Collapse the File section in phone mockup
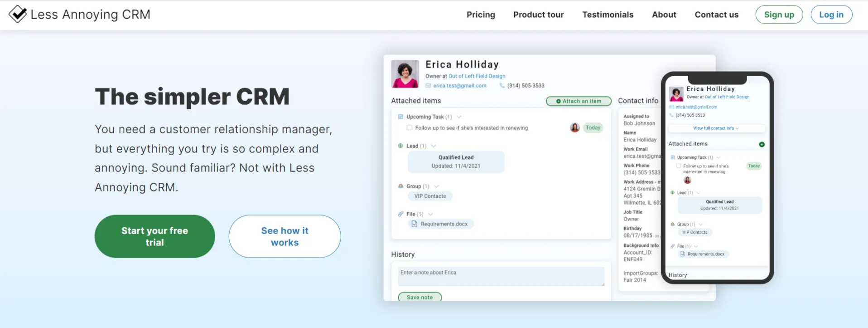 pyautogui.click(x=696, y=246)
